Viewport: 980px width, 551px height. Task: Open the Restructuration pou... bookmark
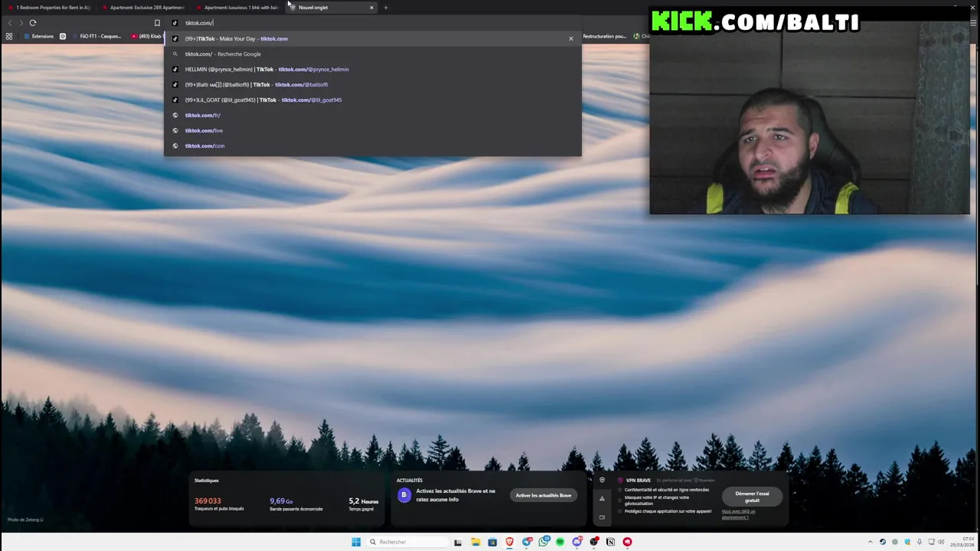(x=604, y=36)
